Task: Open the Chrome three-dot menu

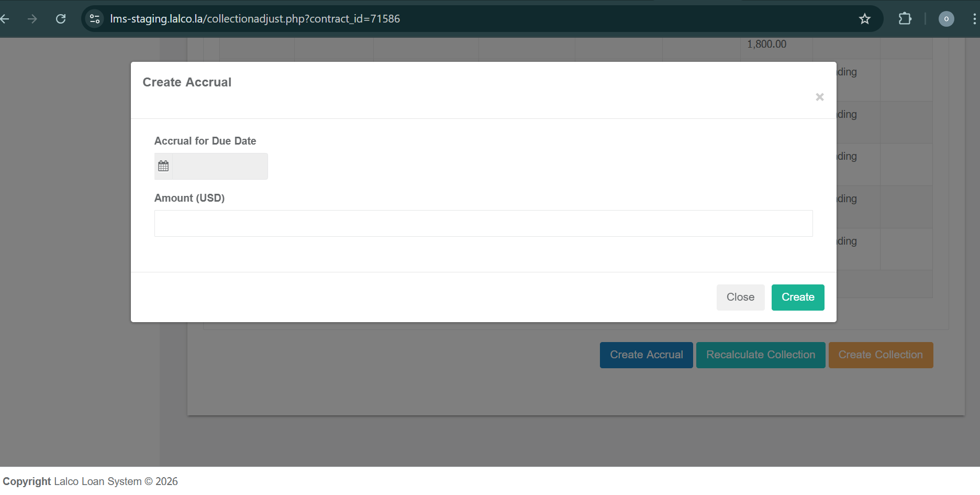Action: [974, 19]
